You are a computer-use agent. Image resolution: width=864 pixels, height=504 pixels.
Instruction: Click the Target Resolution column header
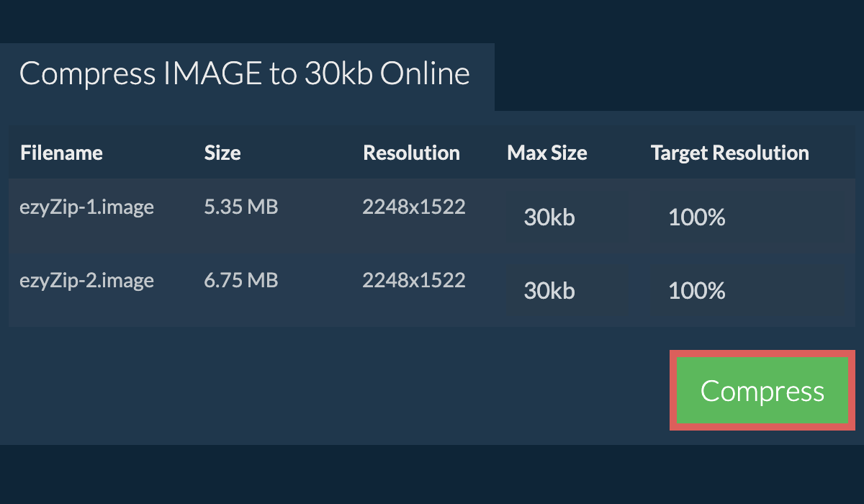point(729,153)
